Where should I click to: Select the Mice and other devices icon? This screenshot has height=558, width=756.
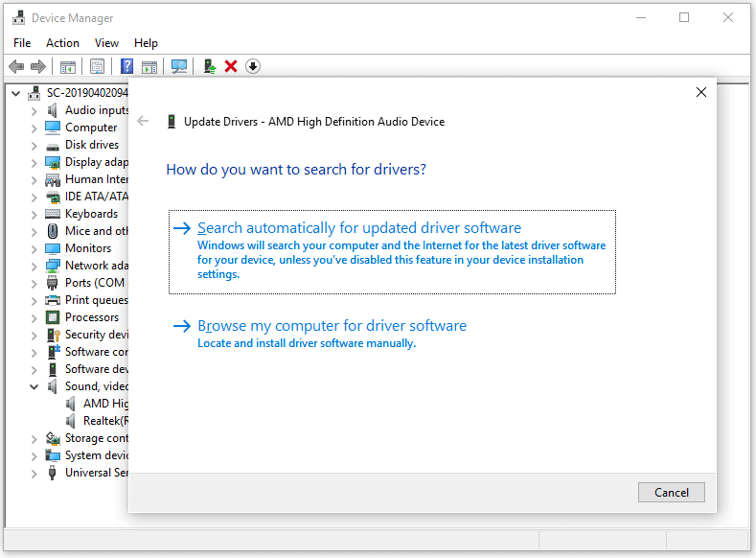pos(53,231)
